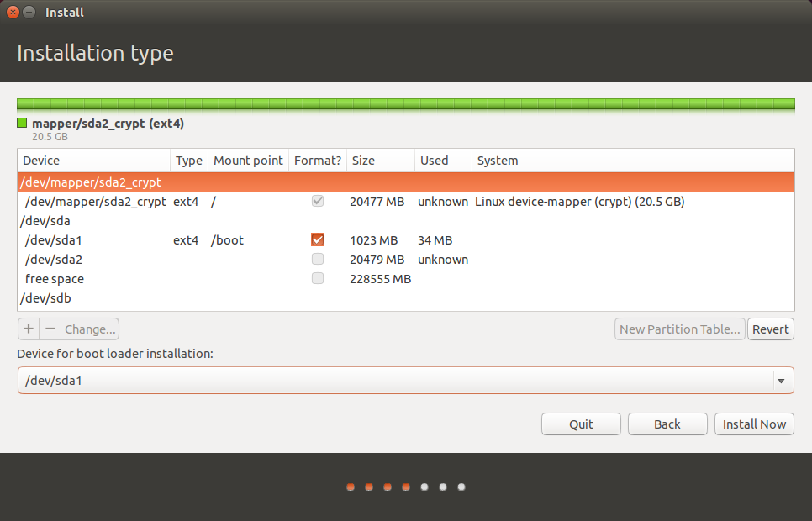Go back using the Back button
This screenshot has width=812, height=521.
point(667,424)
